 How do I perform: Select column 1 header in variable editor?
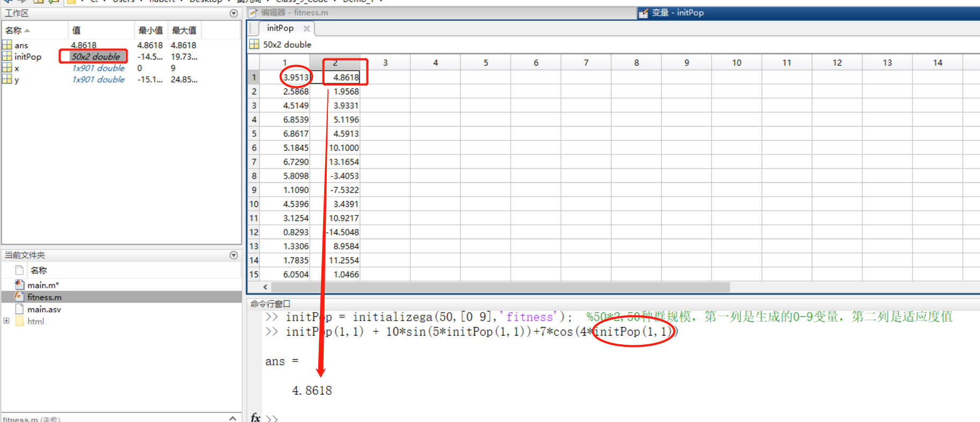point(285,63)
